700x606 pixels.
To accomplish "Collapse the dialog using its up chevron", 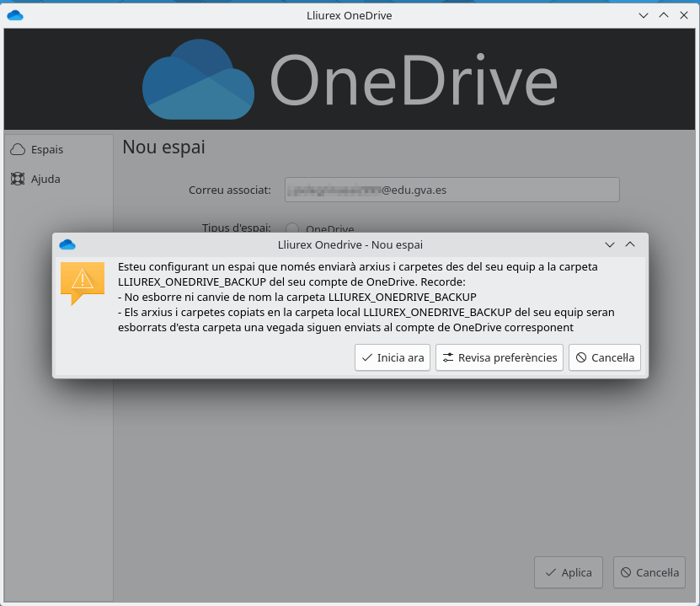I will [x=630, y=244].
